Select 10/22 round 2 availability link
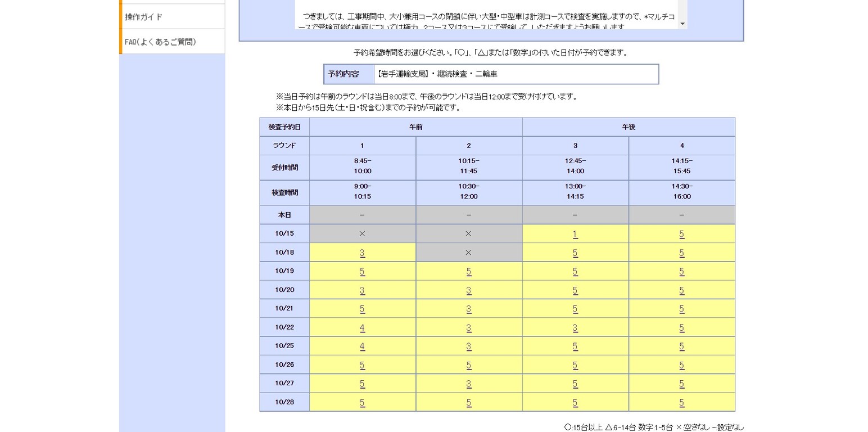This screenshot has height=432, width=868. coord(469,327)
